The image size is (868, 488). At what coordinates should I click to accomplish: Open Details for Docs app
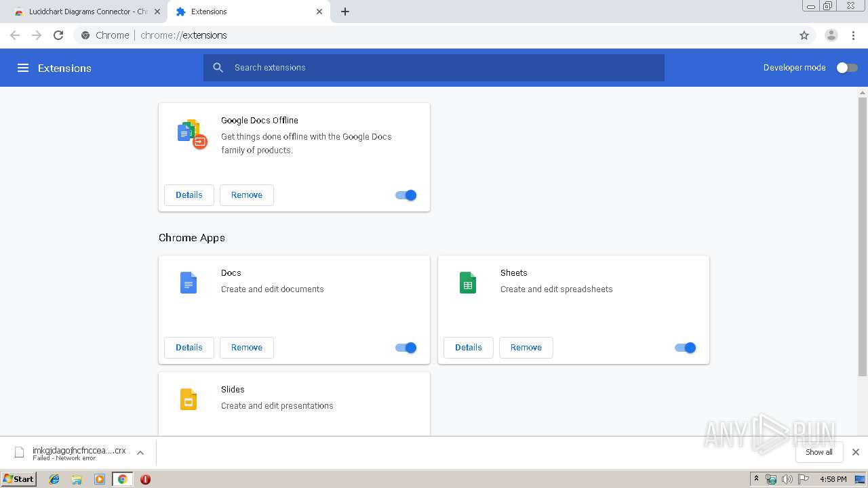coord(189,348)
